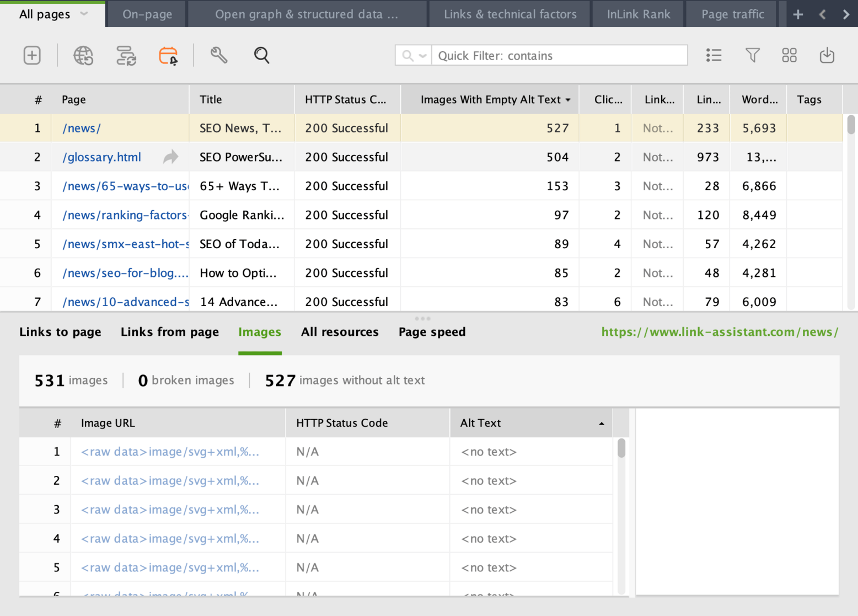Open Preferences via the wrench icon
Screen dimensions: 858x616
coord(218,55)
